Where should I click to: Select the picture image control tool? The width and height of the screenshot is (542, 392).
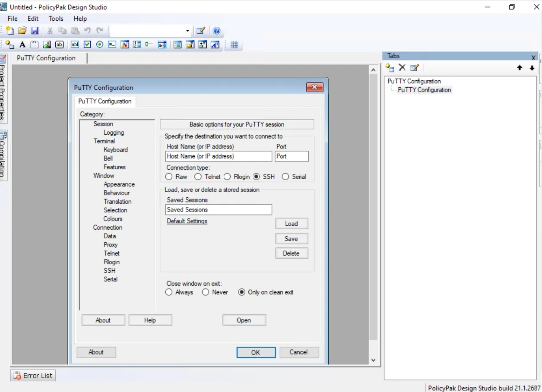[x=47, y=44]
